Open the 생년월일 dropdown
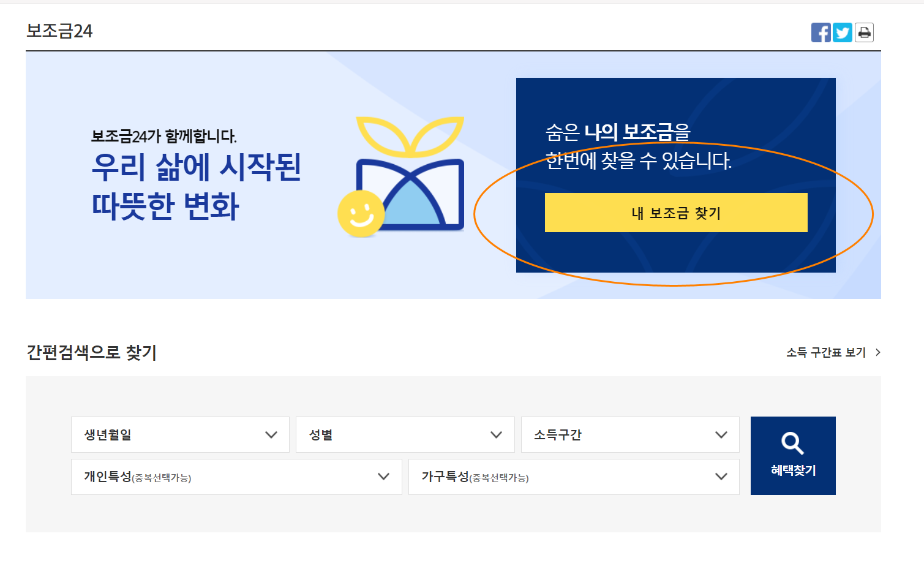Viewport: 924px width, 574px height. [x=180, y=435]
